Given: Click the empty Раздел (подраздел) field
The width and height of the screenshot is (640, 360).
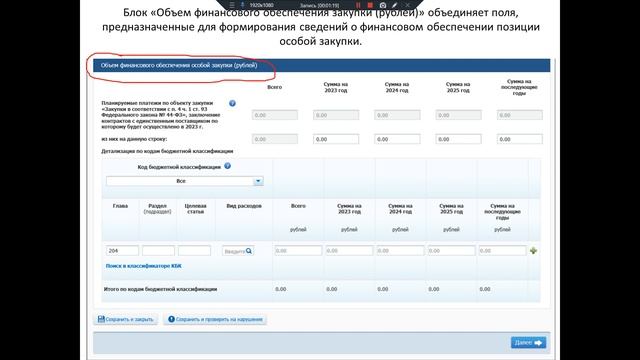Looking at the screenshot, I should coord(158,251).
